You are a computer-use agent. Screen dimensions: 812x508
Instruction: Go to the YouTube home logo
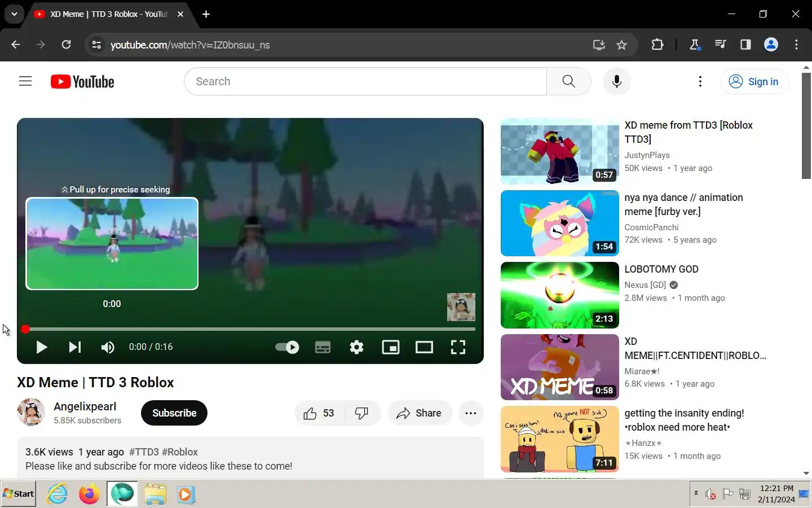pyautogui.click(x=82, y=82)
